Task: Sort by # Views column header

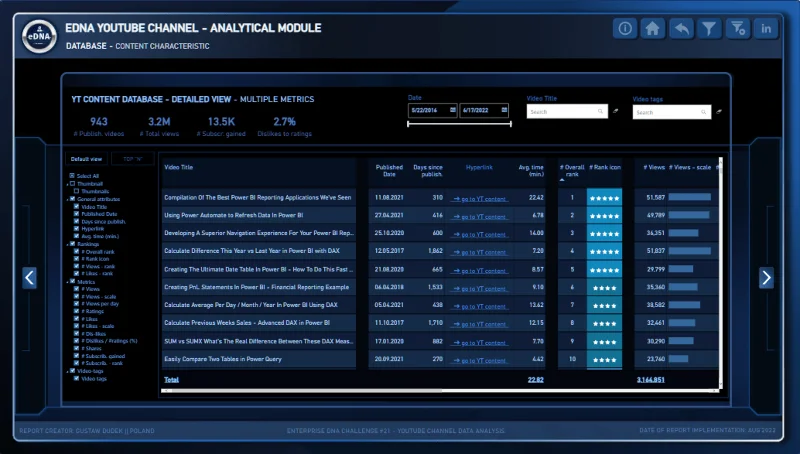Action: tap(654, 167)
